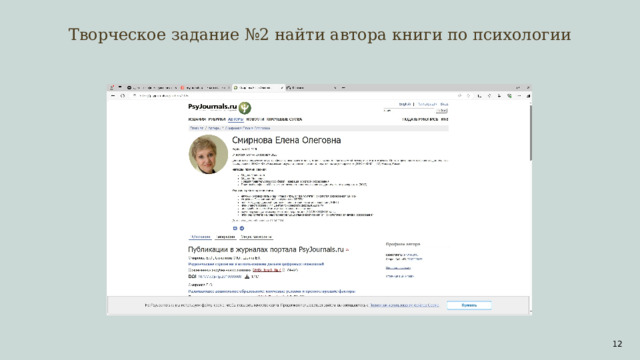Click the site search input field
640x360 pixels.
click(409, 111)
